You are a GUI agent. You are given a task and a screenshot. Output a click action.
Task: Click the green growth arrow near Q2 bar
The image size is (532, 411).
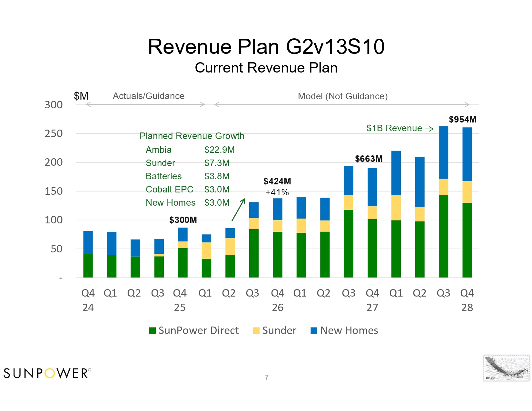click(239, 210)
